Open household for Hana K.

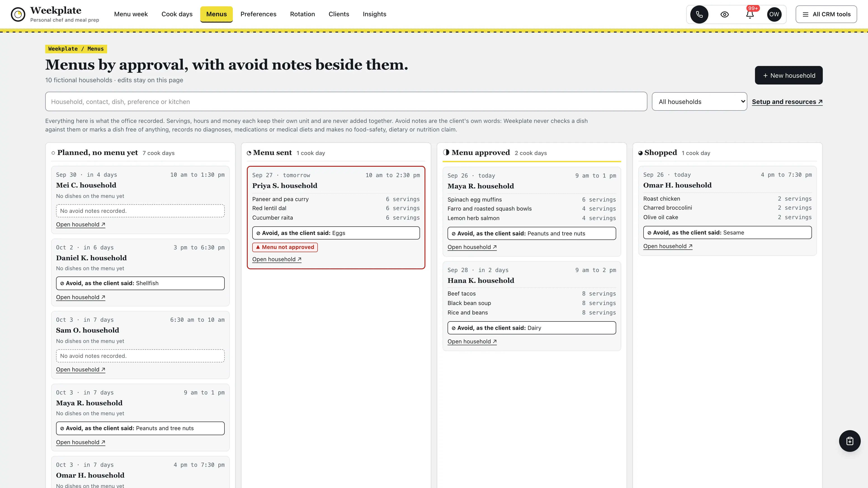coord(472,342)
